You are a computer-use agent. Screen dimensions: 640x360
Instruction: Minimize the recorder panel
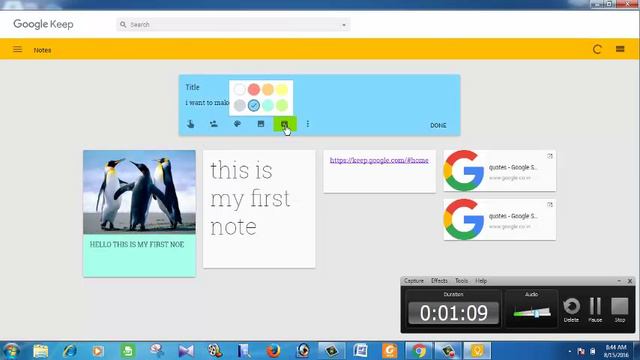[x=619, y=281]
